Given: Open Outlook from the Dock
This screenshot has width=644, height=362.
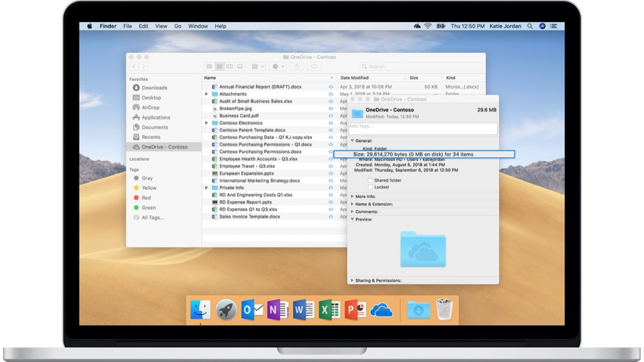Looking at the screenshot, I should 252,309.
